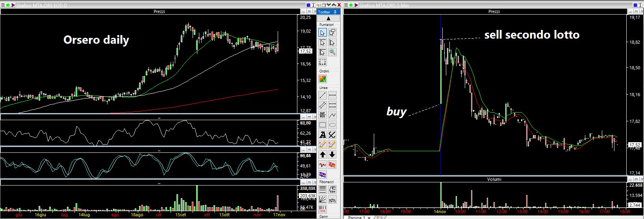This screenshot has width=644, height=219.
Task: Select the dashed marquee selection tool
Action: click(323, 62)
